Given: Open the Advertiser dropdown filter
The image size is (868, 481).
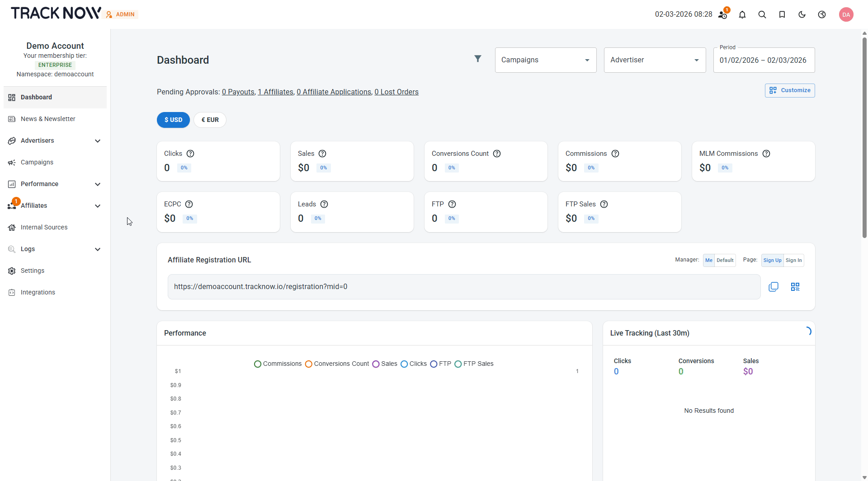Looking at the screenshot, I should [x=654, y=60].
